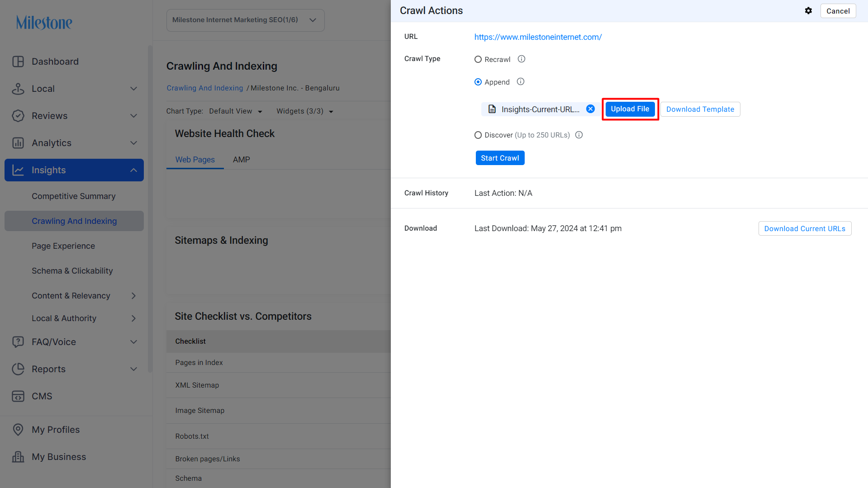Click the My Business building icon
Screen dimensions: 868x488
(x=18, y=457)
